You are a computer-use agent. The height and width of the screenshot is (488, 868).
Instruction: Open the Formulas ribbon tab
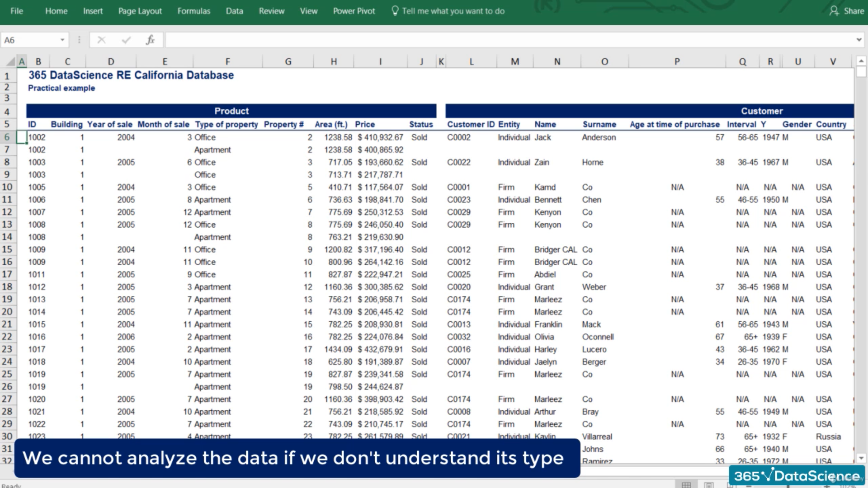click(x=193, y=11)
